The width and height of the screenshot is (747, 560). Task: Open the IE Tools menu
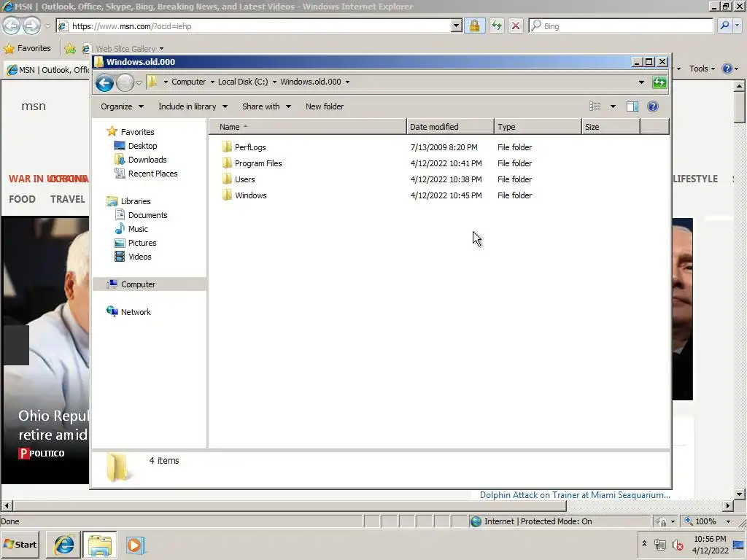point(702,69)
